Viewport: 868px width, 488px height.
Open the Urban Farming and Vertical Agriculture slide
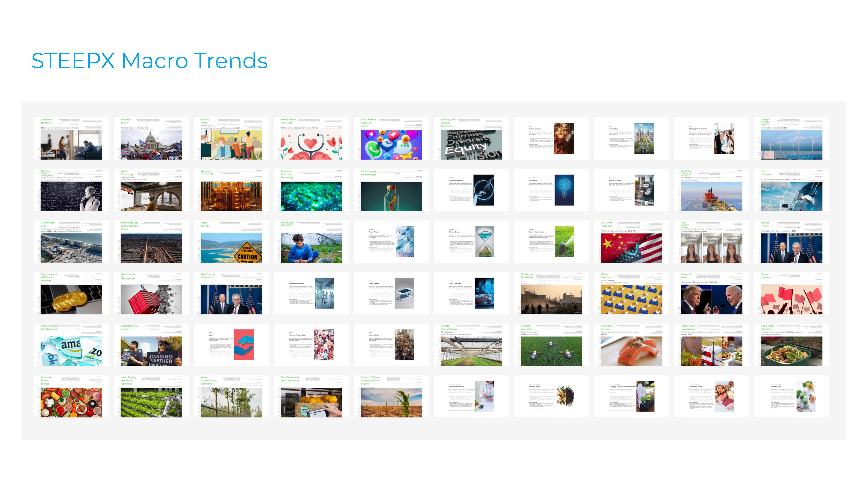(x=151, y=396)
